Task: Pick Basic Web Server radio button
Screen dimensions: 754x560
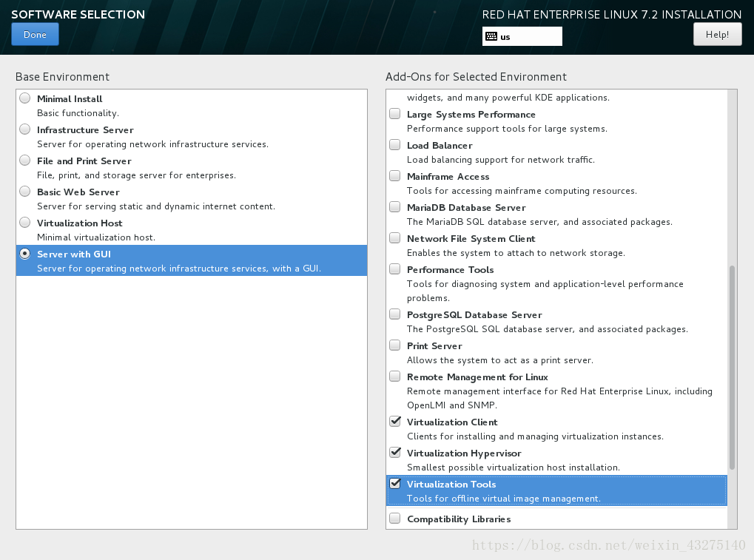Action: (25, 192)
